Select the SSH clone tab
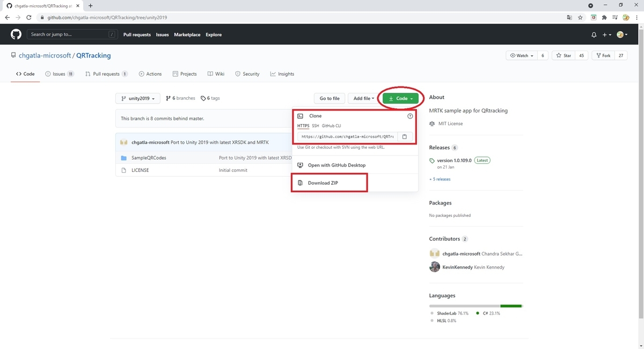This screenshot has width=644, height=349. coord(316,126)
